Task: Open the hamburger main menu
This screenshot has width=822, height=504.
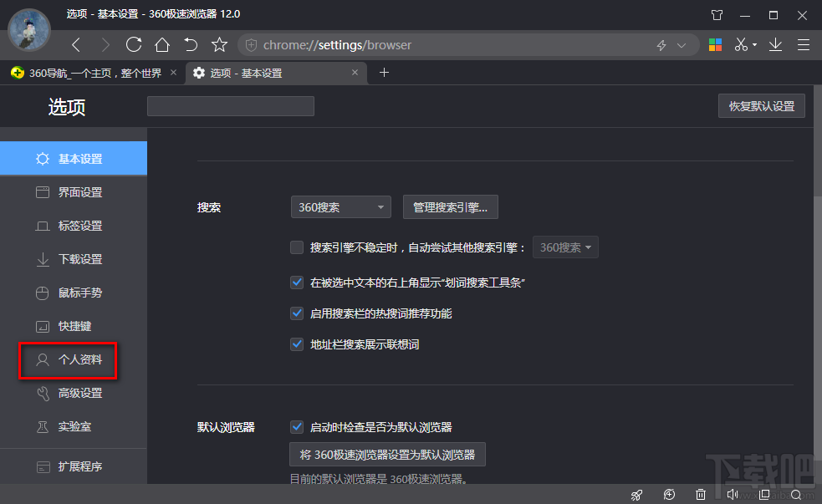Action: point(804,45)
